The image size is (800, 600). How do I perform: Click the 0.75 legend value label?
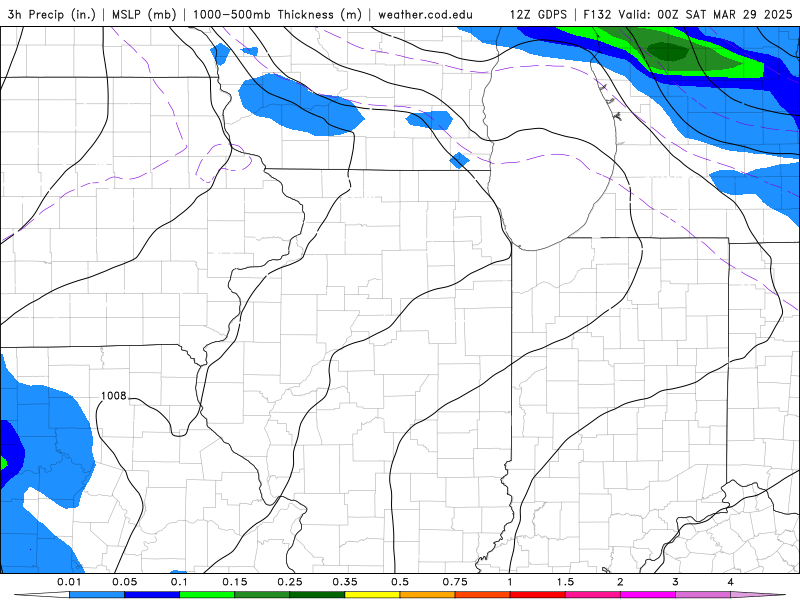click(455, 582)
